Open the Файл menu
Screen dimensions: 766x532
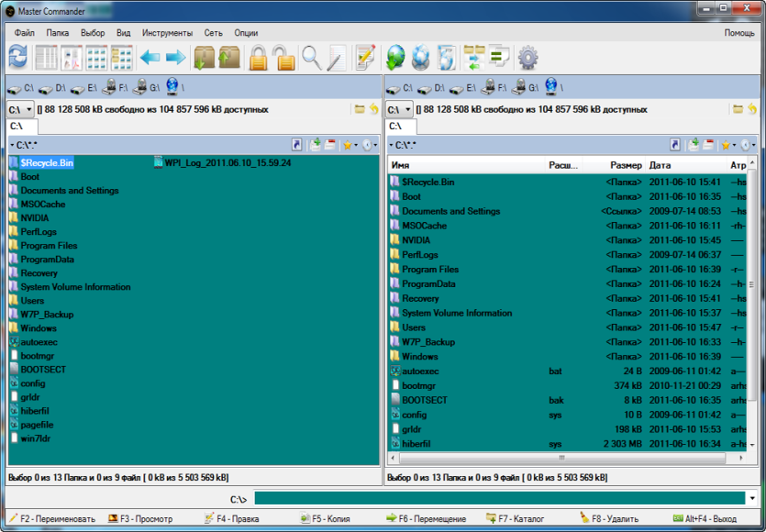tap(25, 33)
